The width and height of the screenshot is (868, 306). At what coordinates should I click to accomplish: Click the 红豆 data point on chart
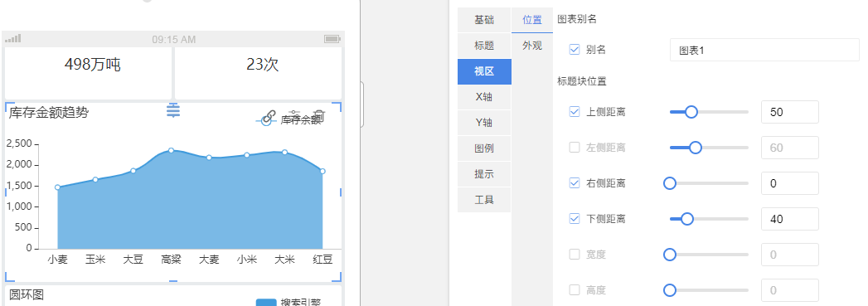(322, 171)
